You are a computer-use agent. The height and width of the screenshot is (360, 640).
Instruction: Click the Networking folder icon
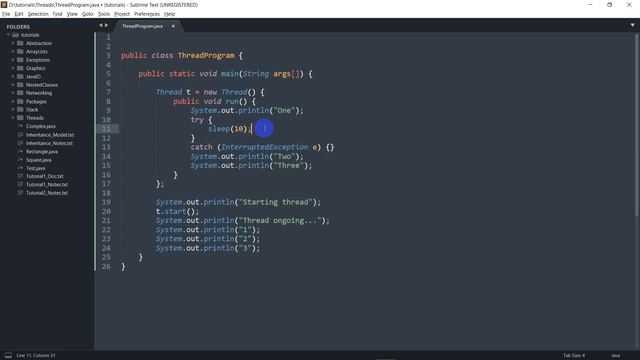pyautogui.click(x=20, y=93)
